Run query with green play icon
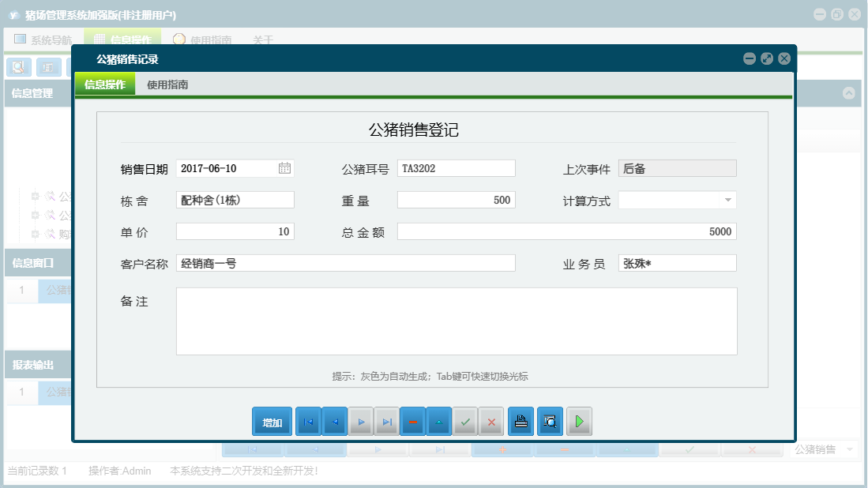The height and width of the screenshot is (488, 868). (578, 421)
